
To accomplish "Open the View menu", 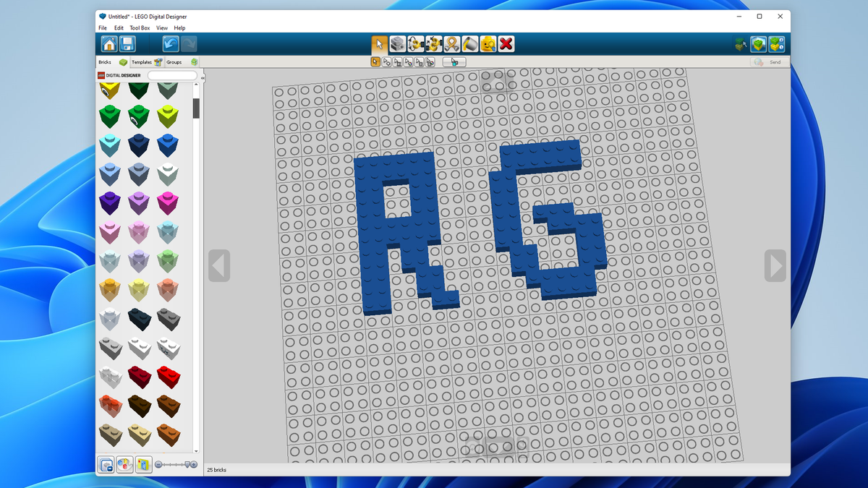I will click(x=162, y=28).
